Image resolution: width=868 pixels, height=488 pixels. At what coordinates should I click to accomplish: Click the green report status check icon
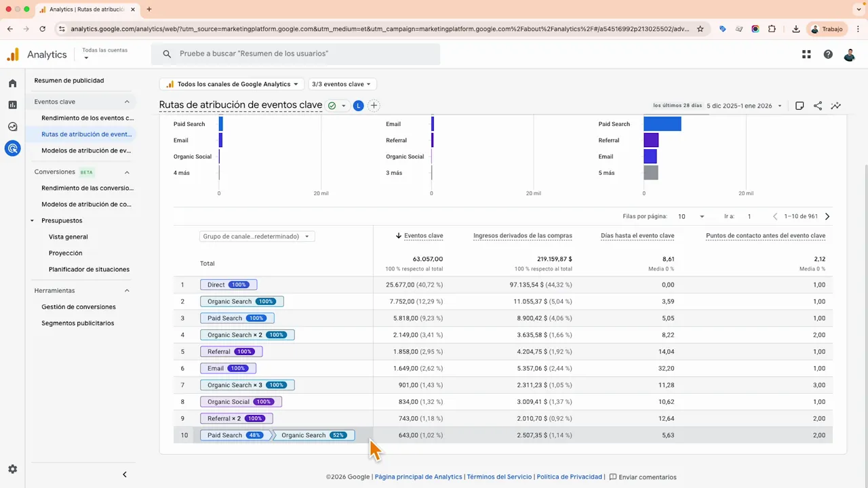tap(332, 106)
